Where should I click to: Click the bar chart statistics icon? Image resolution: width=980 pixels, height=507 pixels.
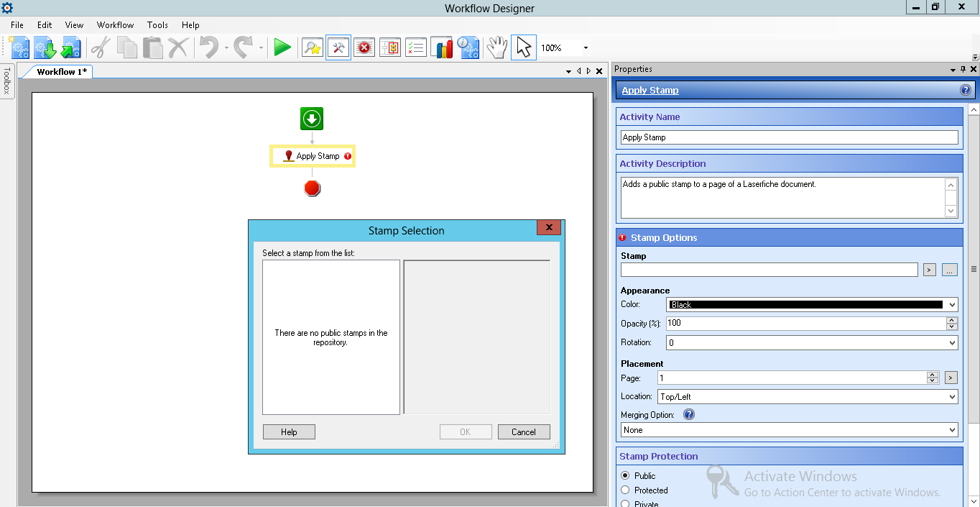(442, 48)
